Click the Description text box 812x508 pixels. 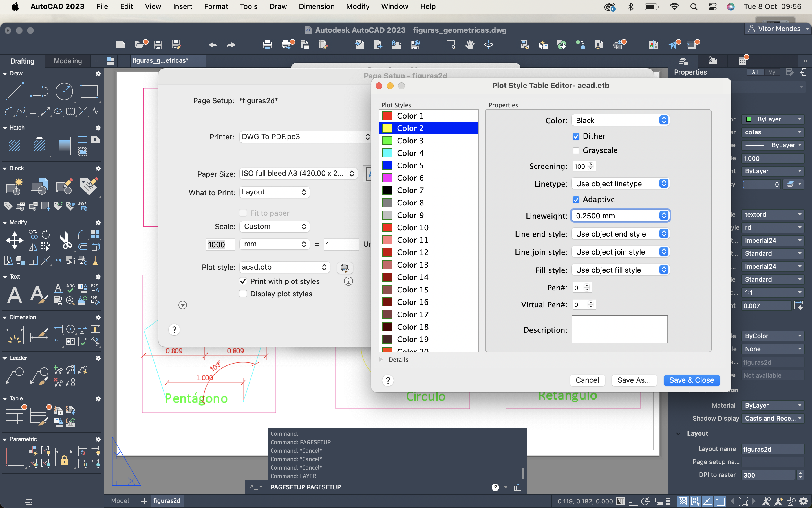pyautogui.click(x=619, y=329)
